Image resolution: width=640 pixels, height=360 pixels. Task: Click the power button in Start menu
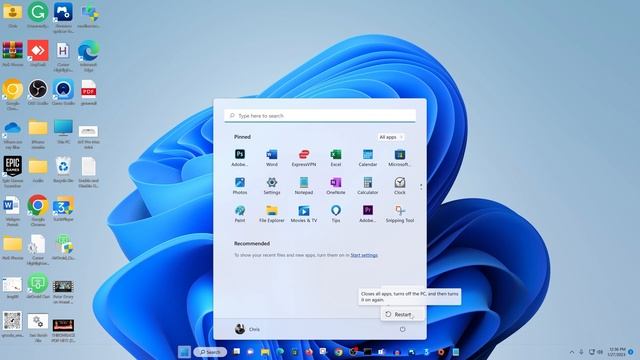[x=402, y=329]
